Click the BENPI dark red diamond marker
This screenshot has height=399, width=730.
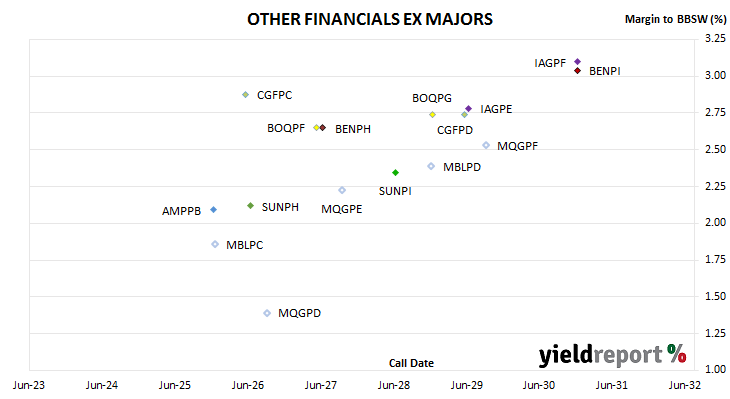tap(577, 71)
